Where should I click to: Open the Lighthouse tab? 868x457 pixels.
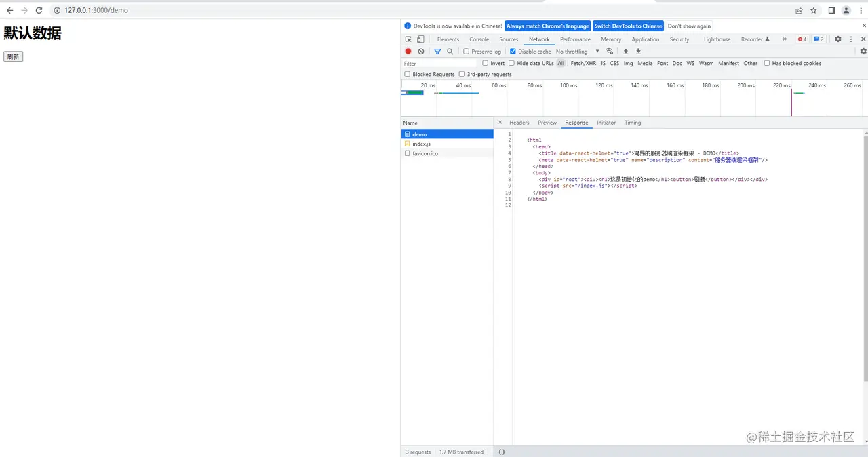[717, 39]
